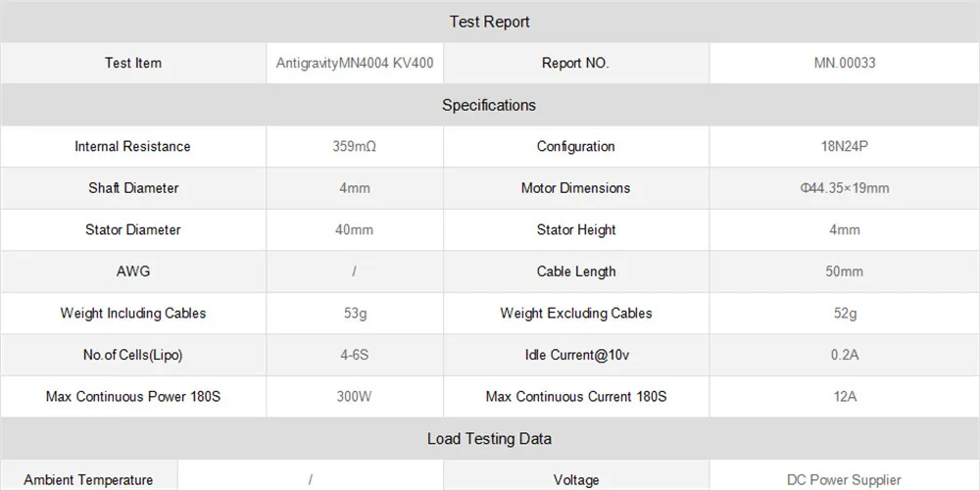Viewport: 980px width, 490px height.
Task: Click the Stator Diameter 40mm value
Action: point(355,230)
